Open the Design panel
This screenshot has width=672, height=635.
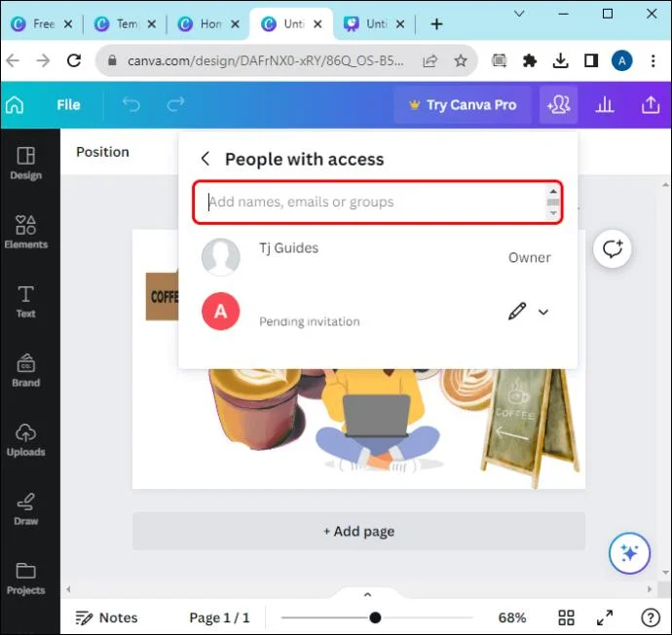point(26,163)
